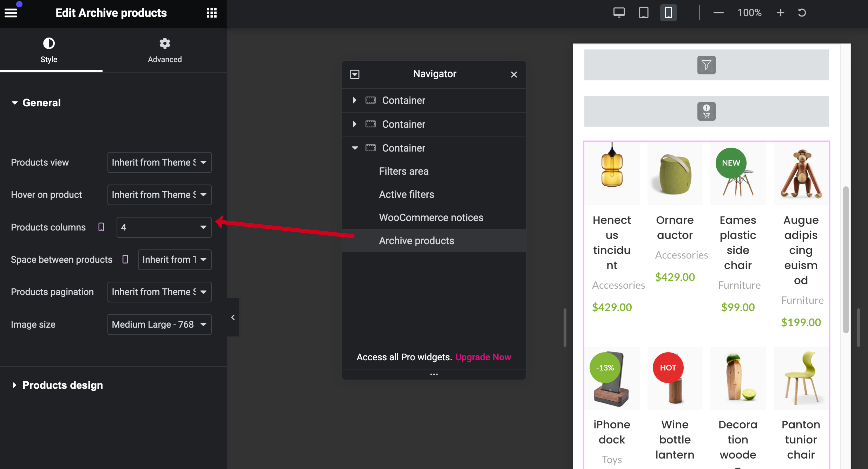Image resolution: width=868 pixels, height=469 pixels.
Task: Select third Container row icon in Navigator
Action: coord(371,148)
